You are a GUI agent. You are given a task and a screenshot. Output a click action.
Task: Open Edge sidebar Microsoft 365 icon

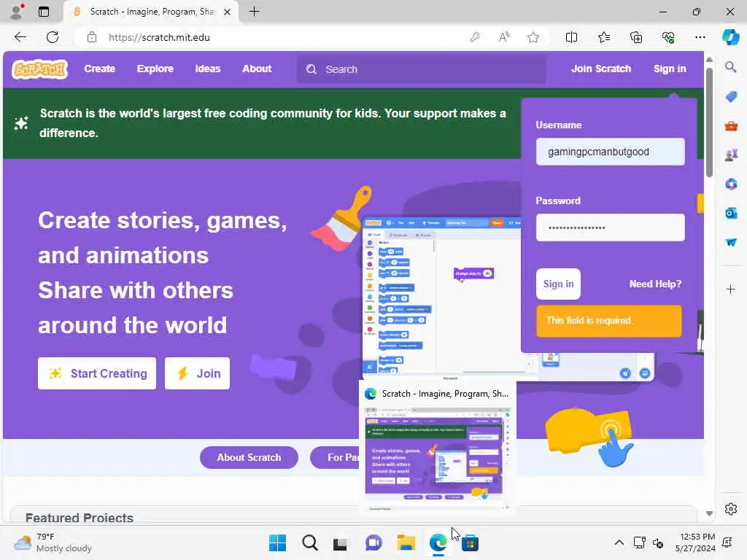pyautogui.click(x=730, y=184)
